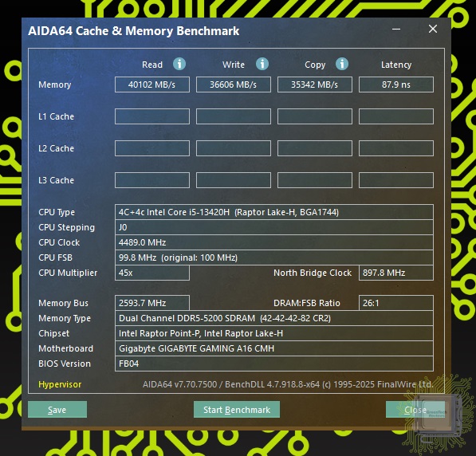Click the empty L1 Cache copy field
The height and width of the screenshot is (456, 476).
[x=315, y=116]
